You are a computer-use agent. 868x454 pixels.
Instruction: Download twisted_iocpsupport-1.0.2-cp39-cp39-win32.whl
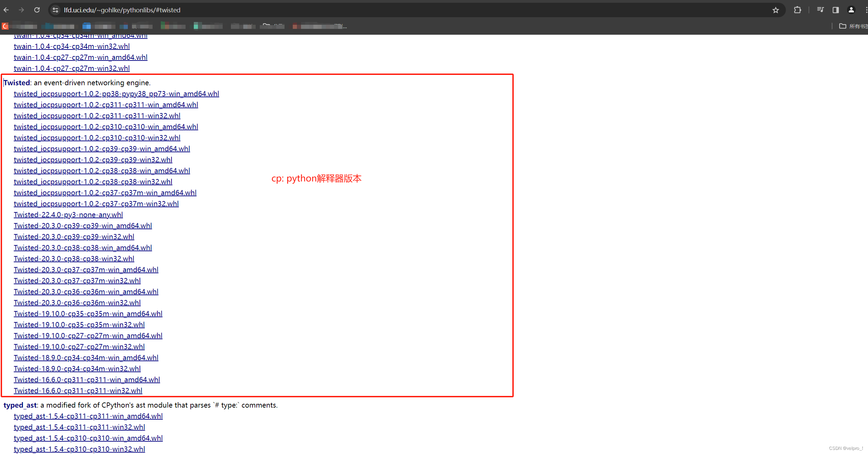(93, 159)
